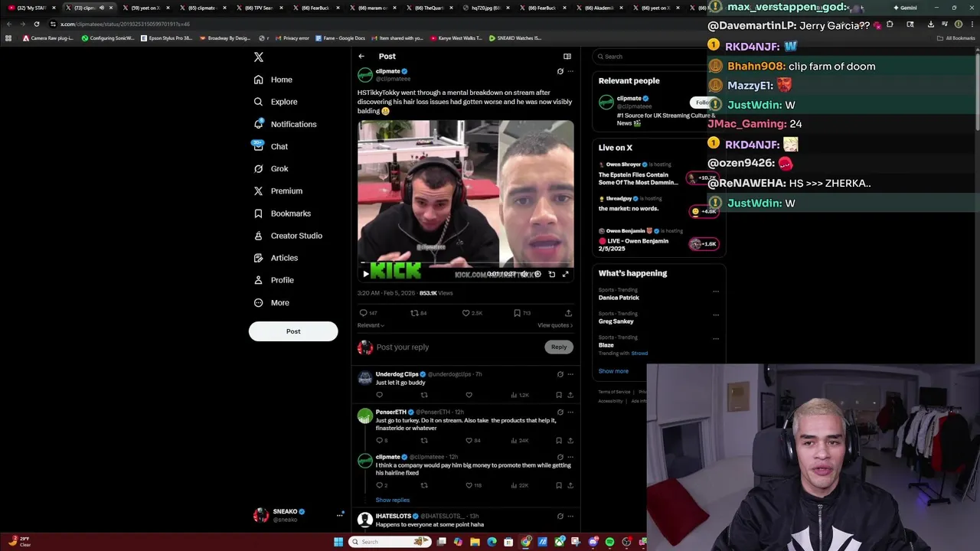
Task: Follow clipmate in Relevant people
Action: coord(701,103)
